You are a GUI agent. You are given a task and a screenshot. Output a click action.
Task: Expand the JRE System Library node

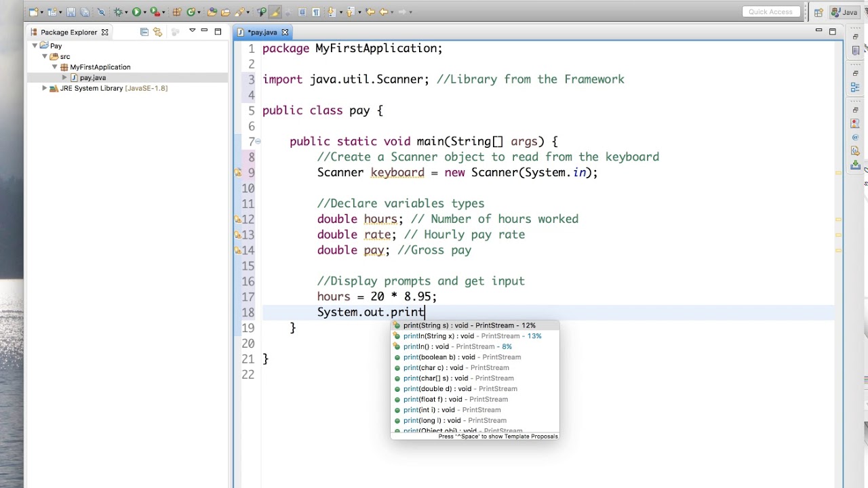45,88
